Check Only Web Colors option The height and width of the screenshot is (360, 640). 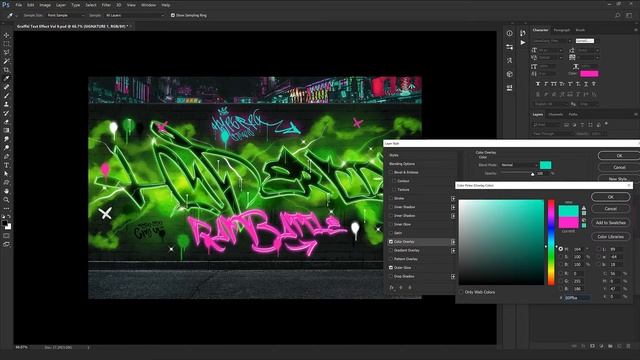pyautogui.click(x=461, y=292)
